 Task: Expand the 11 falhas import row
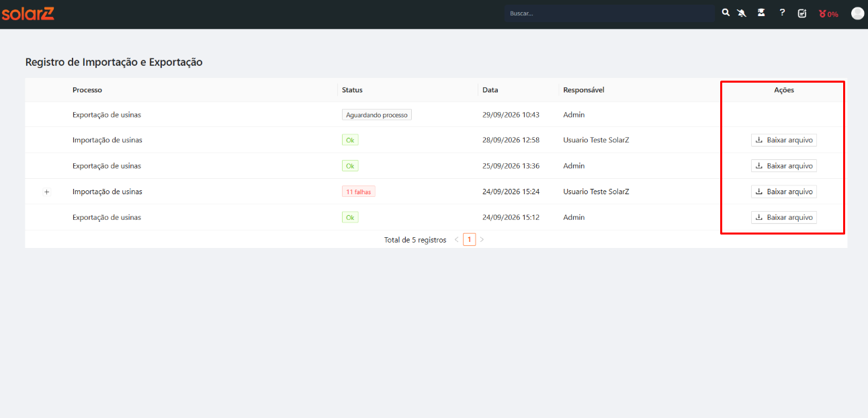47,192
